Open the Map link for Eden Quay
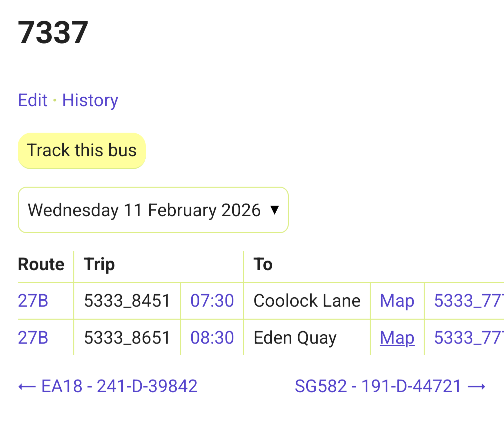This screenshot has height=423, width=504. tap(397, 338)
